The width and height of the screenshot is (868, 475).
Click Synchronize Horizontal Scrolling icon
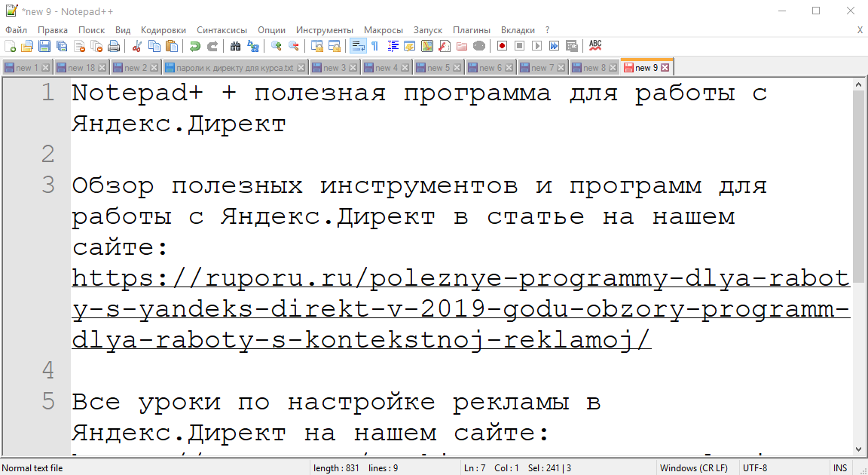[x=335, y=46]
